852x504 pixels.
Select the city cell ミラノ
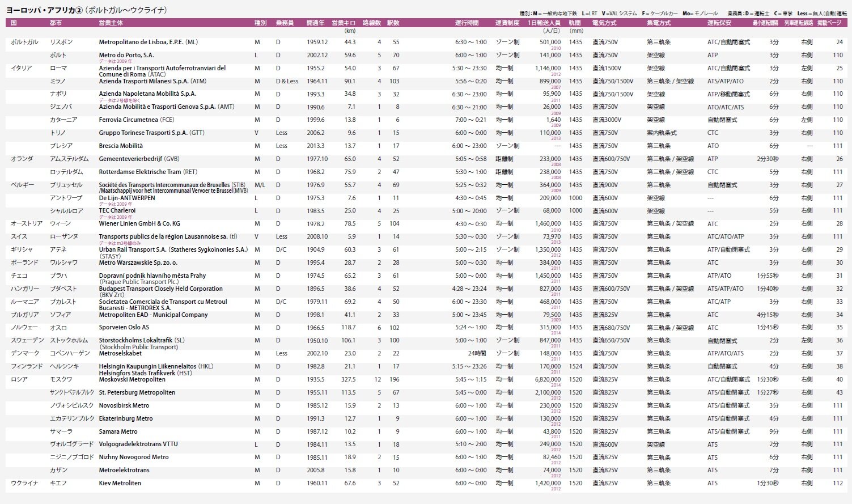coord(58,81)
